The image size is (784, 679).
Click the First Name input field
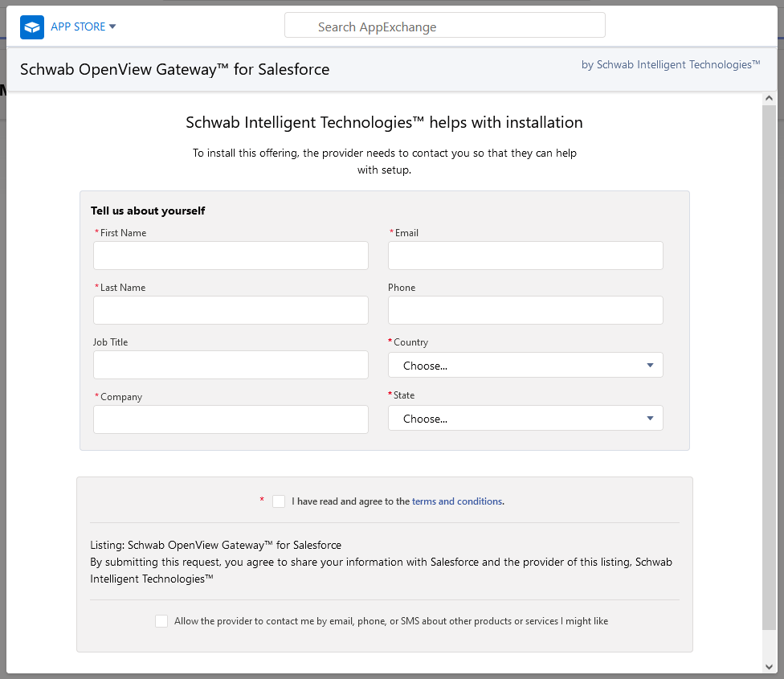231,256
